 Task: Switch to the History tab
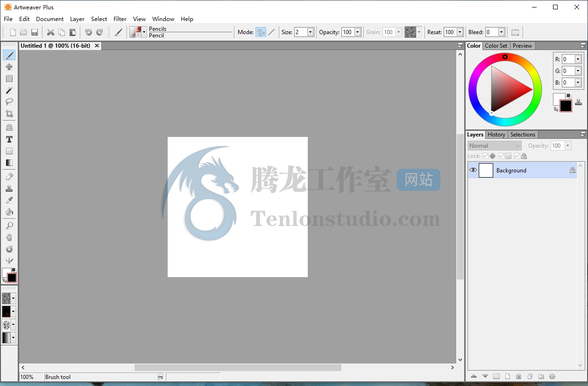pos(496,135)
